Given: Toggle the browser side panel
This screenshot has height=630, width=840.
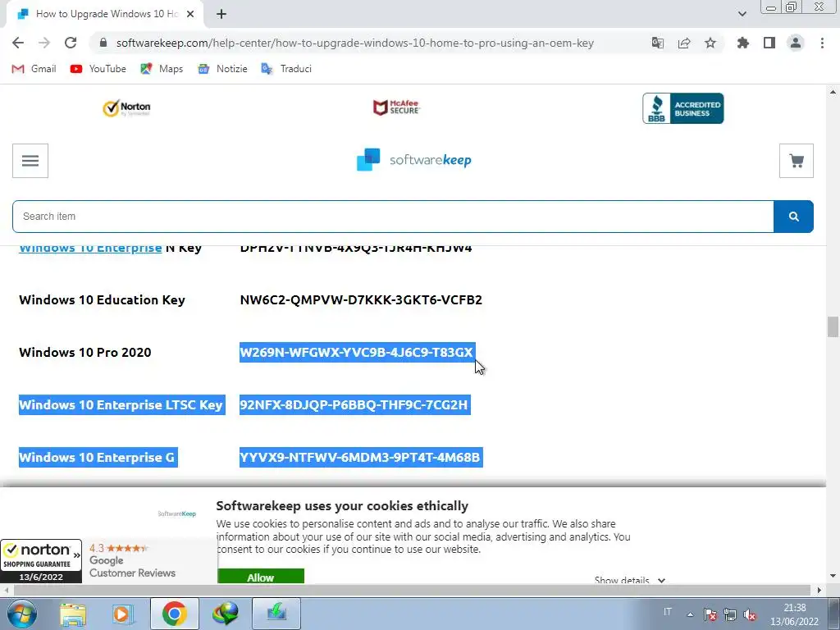Looking at the screenshot, I should tap(769, 43).
